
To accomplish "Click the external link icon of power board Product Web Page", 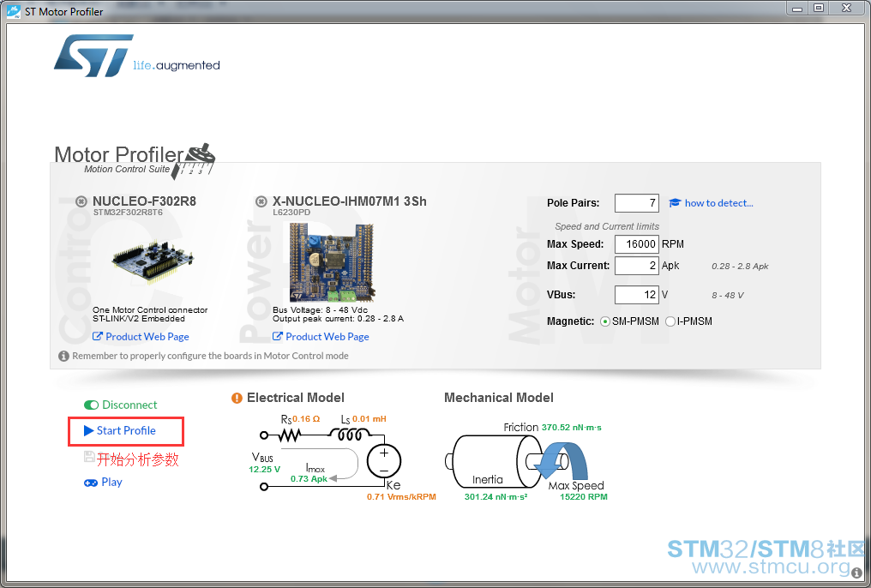I will tap(277, 337).
